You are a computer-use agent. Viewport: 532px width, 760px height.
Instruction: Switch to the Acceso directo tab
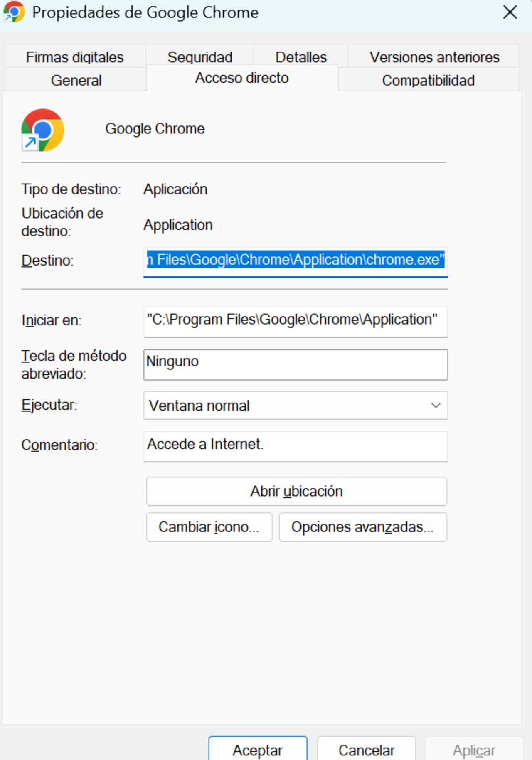(x=242, y=78)
